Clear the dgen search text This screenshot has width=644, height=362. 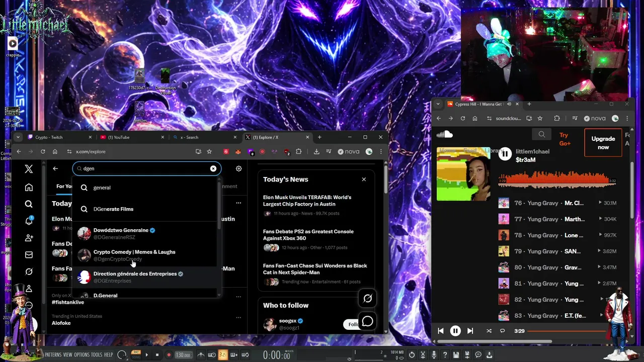click(213, 168)
